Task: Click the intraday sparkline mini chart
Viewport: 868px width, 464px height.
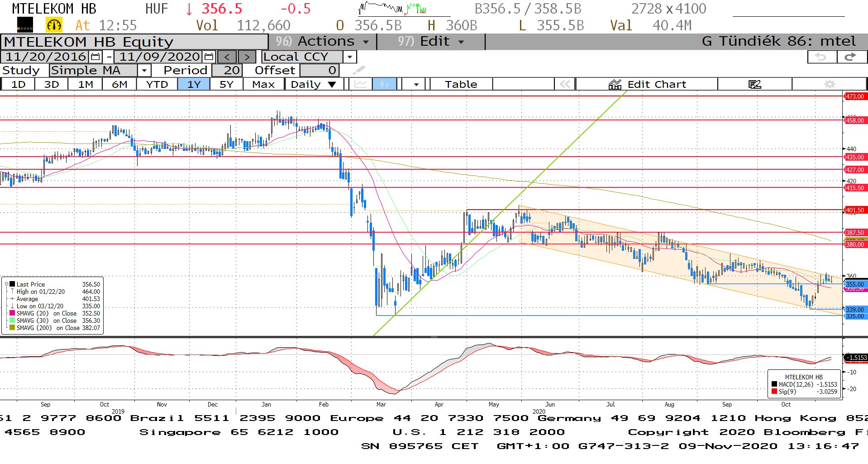Action: coord(393,8)
